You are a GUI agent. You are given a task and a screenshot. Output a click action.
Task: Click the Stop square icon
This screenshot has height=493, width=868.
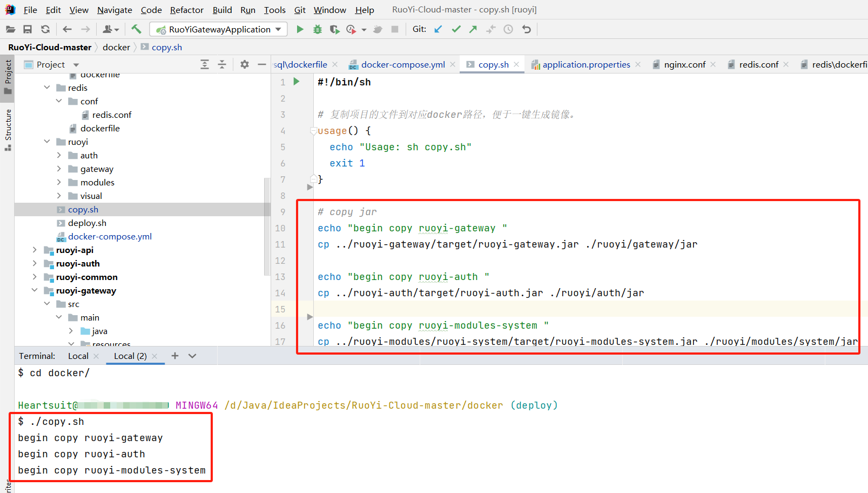(x=395, y=29)
